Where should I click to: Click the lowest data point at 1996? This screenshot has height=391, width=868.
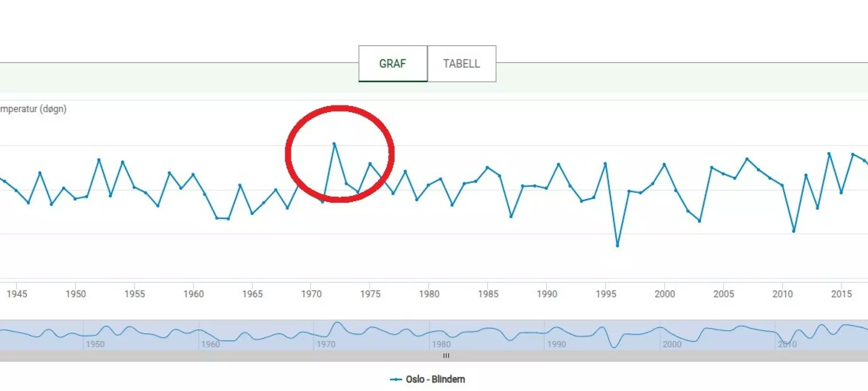617,245
